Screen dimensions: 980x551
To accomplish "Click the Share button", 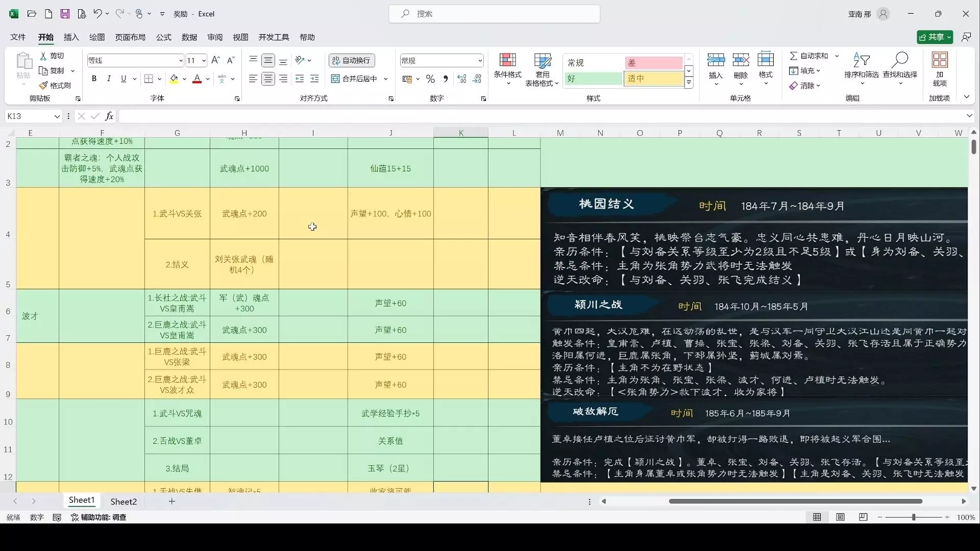I will coord(932,37).
